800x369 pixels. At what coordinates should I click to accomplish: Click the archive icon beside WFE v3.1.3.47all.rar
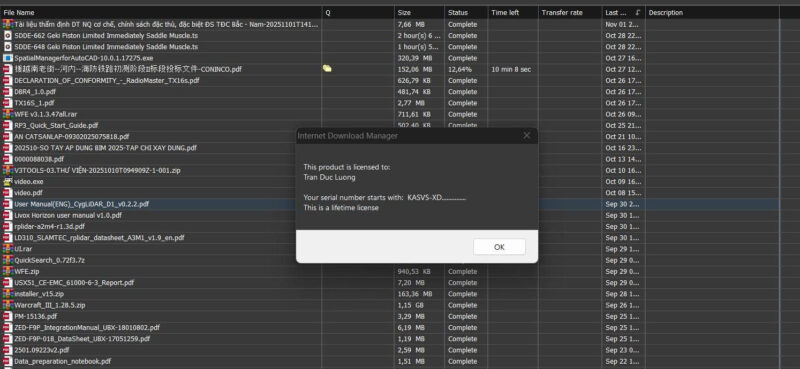tap(8, 114)
